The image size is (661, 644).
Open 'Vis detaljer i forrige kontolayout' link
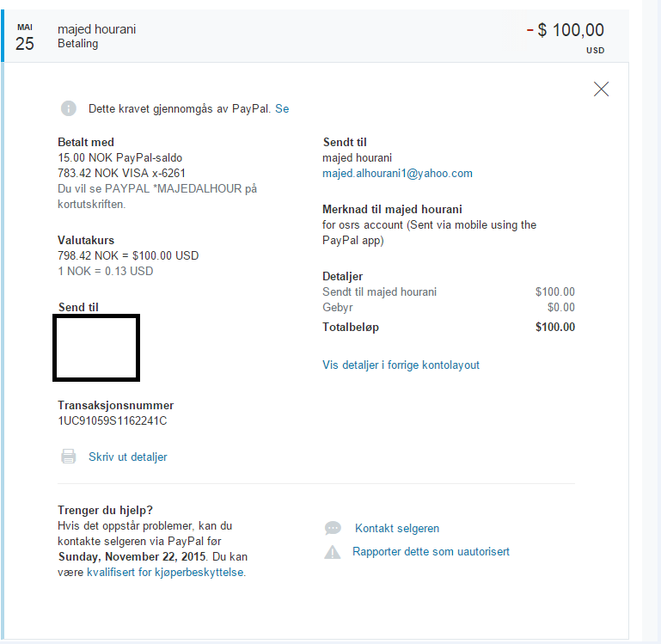point(401,365)
